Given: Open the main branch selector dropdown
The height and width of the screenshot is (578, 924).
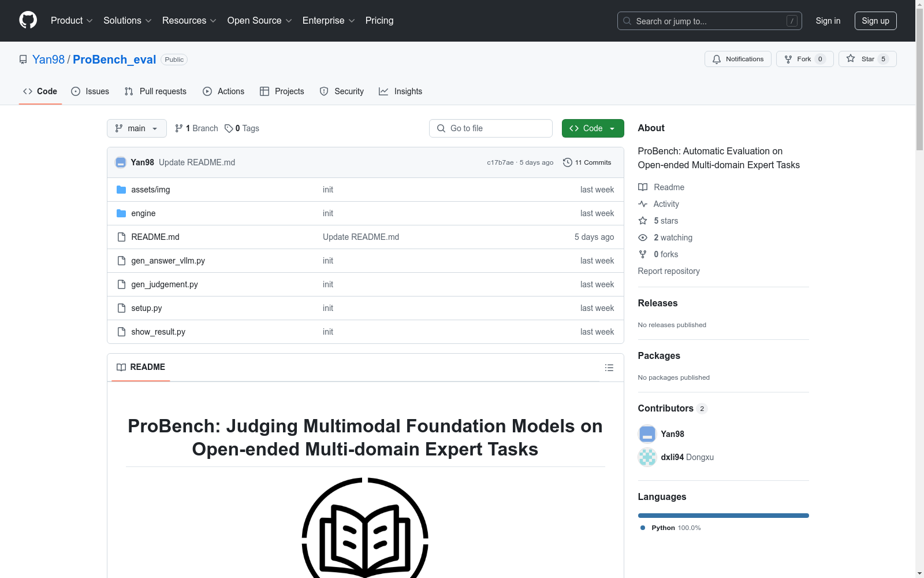Looking at the screenshot, I should (x=137, y=128).
